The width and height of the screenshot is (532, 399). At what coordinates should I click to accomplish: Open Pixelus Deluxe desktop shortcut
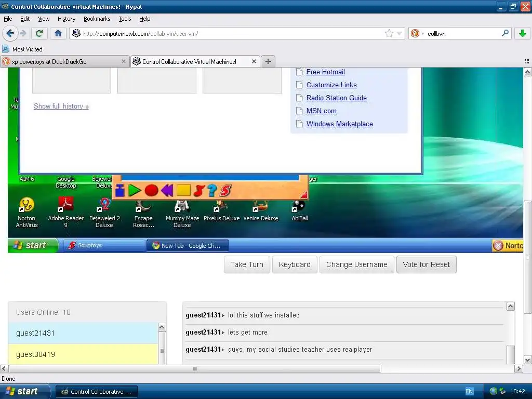[x=221, y=211]
